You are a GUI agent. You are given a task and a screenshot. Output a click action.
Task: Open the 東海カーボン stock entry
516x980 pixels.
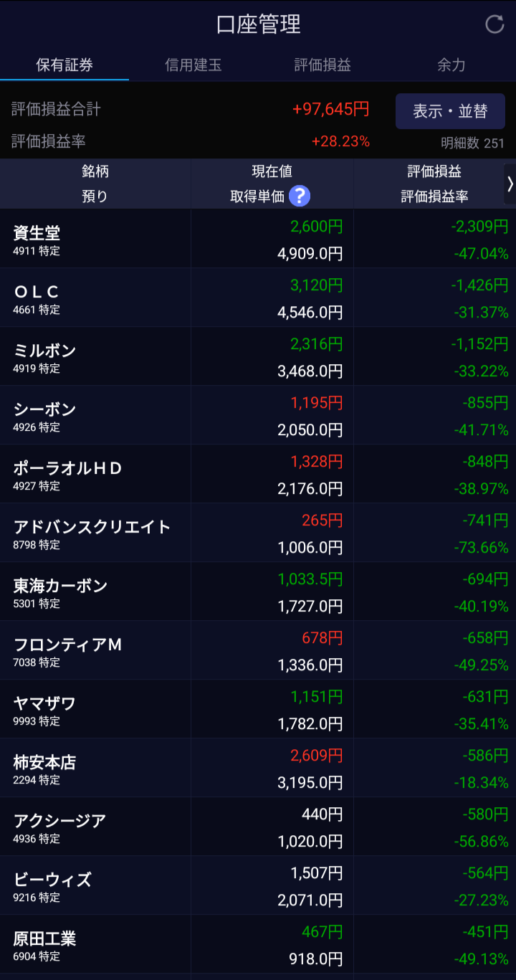click(258, 591)
